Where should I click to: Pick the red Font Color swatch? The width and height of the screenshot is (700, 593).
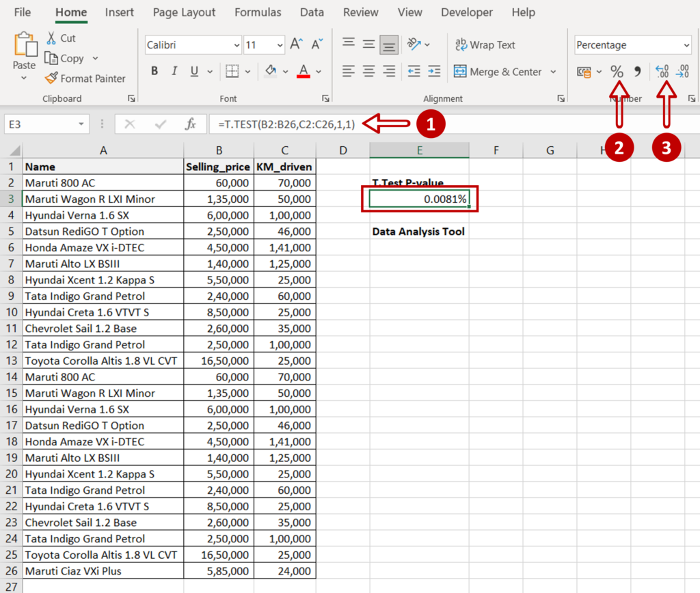303,70
